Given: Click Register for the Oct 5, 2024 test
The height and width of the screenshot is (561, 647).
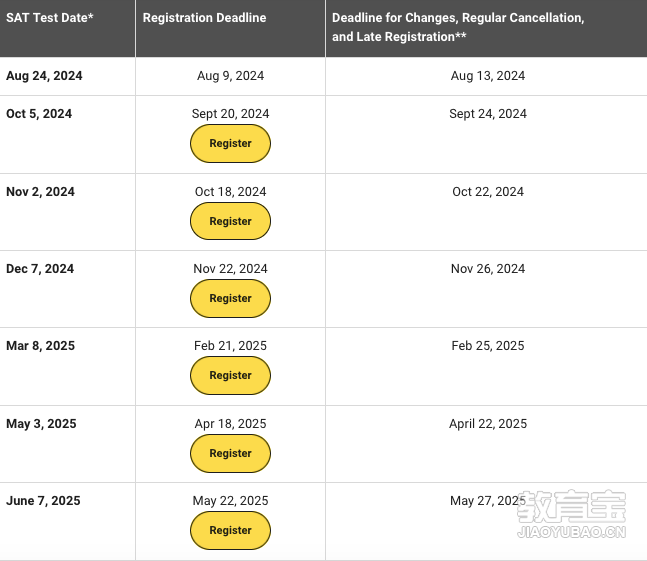Looking at the screenshot, I should [x=230, y=144].
